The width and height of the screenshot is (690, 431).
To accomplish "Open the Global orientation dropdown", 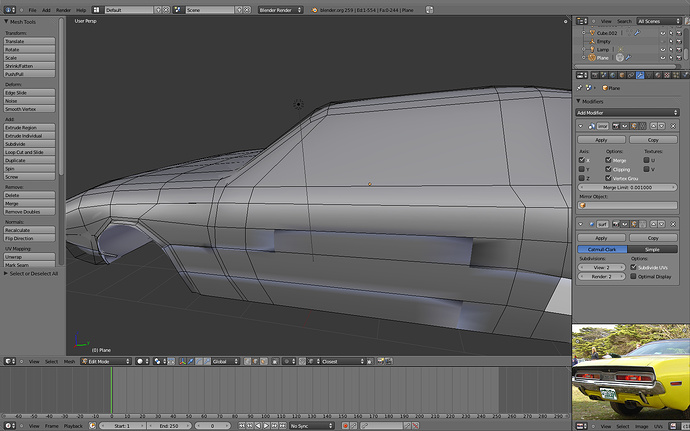I will pyautogui.click(x=226, y=361).
